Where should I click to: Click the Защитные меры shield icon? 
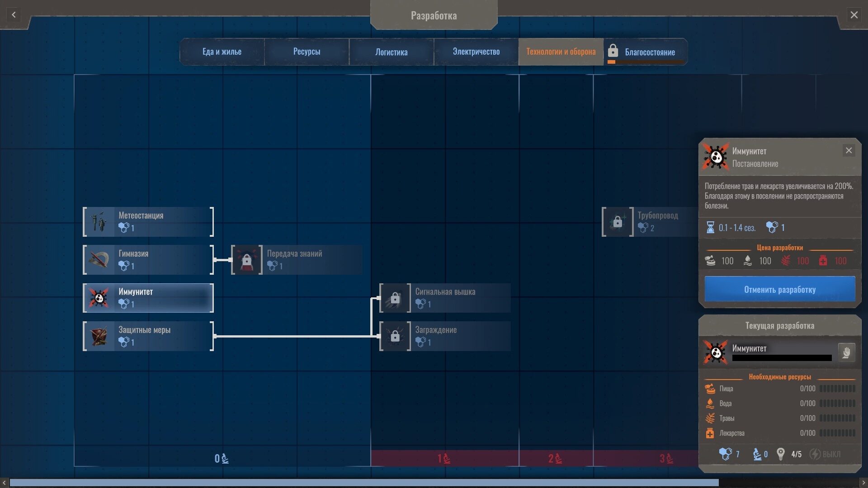point(99,336)
